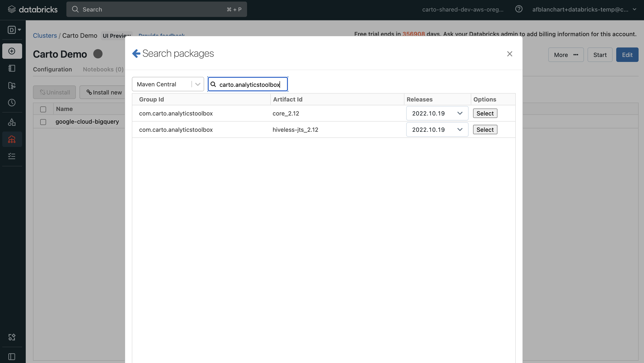This screenshot has height=363, width=644.
Task: Click the Uninstall button
Action: click(x=54, y=92)
